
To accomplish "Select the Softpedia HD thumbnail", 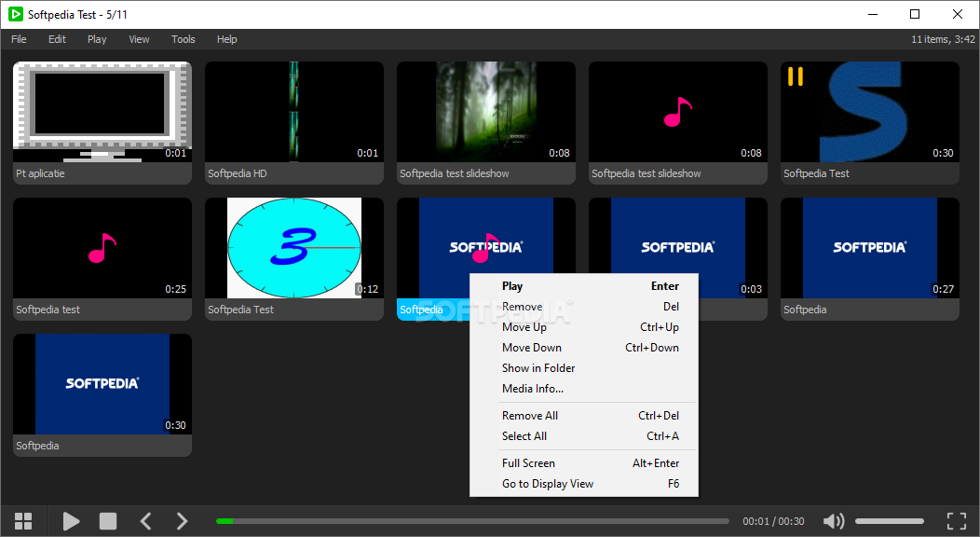I will point(294,112).
